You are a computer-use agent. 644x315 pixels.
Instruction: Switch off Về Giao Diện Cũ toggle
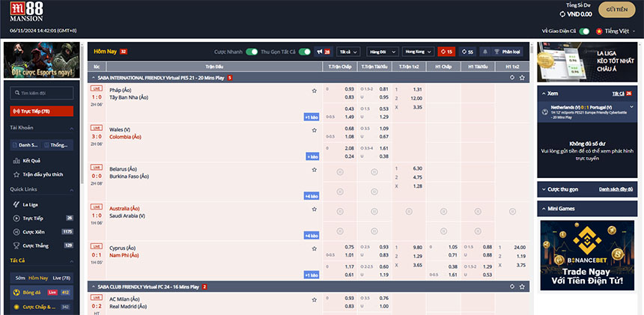pos(584,31)
